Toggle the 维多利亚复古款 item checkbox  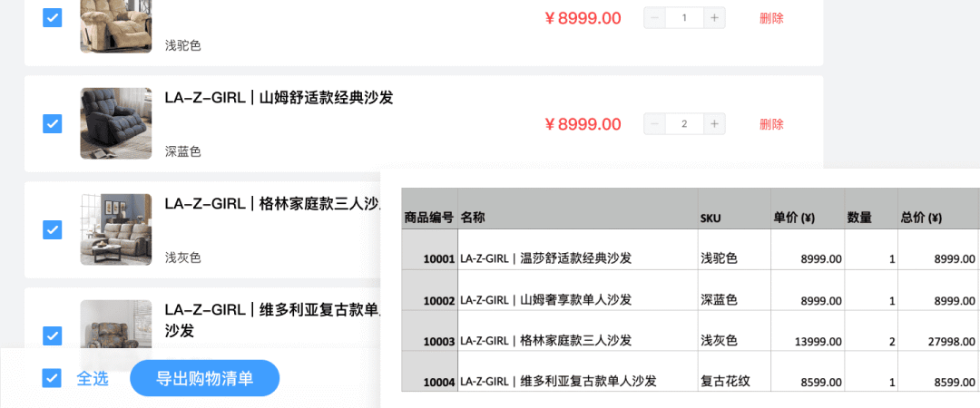click(x=53, y=335)
